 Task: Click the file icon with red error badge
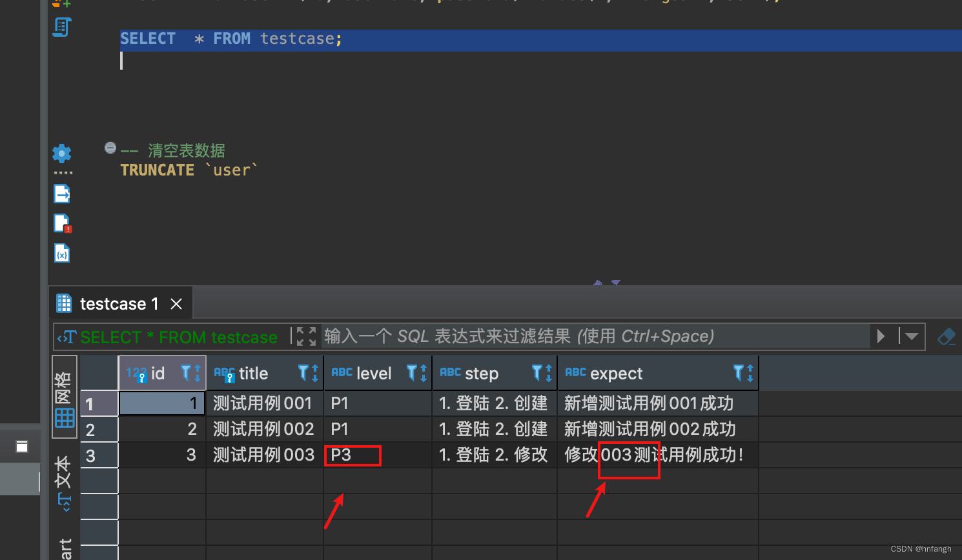click(62, 223)
